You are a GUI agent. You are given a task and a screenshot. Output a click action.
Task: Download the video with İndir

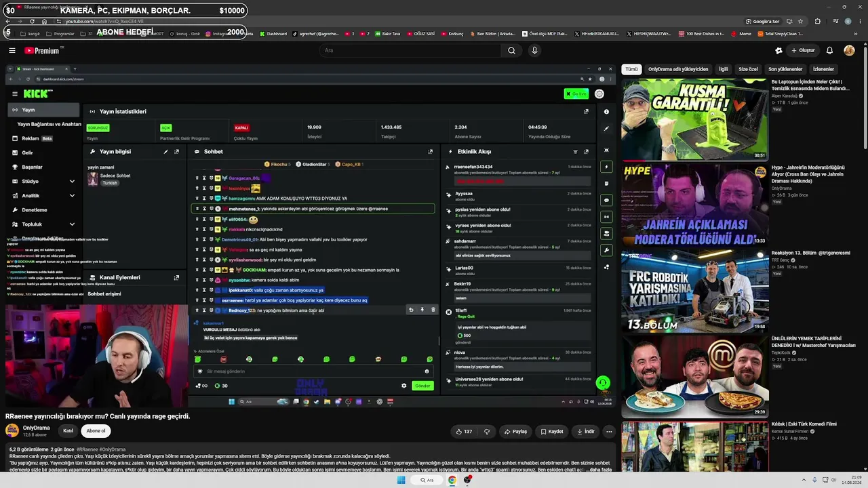[x=586, y=431]
